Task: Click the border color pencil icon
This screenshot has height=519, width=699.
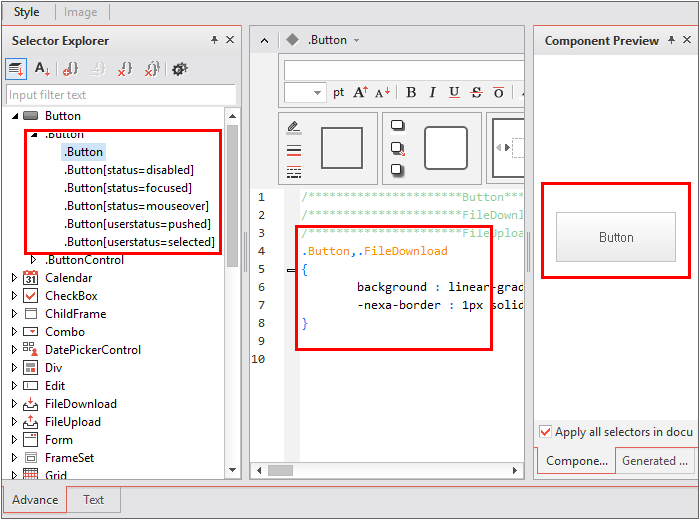Action: 294,128
